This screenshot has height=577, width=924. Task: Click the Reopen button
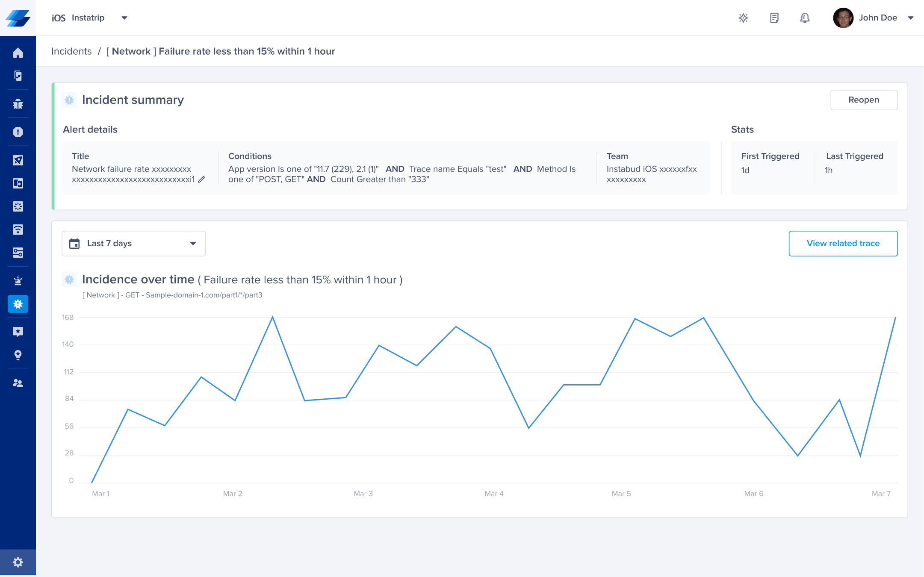point(863,100)
